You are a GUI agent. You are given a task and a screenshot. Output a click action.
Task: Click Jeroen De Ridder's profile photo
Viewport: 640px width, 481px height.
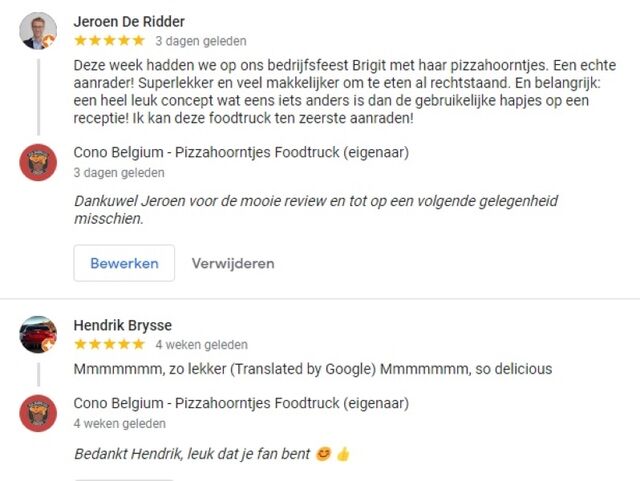(x=38, y=31)
